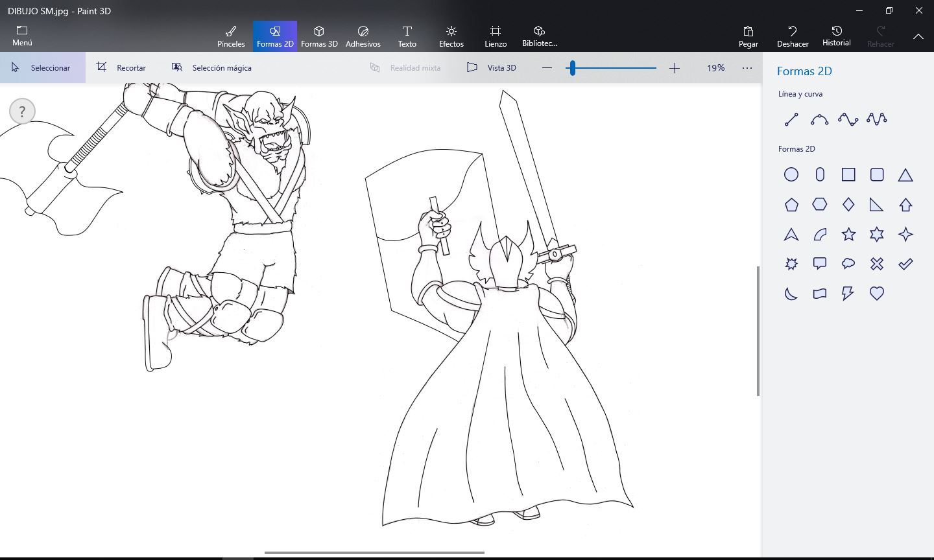
Task: Select the five-pointed star shape
Action: click(848, 234)
